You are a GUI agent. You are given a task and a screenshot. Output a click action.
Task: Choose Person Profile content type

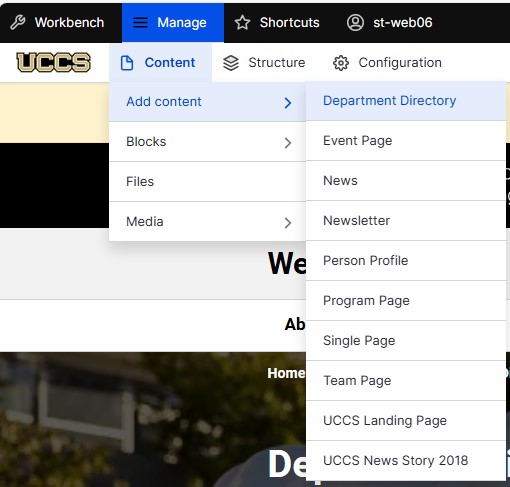coord(406,261)
